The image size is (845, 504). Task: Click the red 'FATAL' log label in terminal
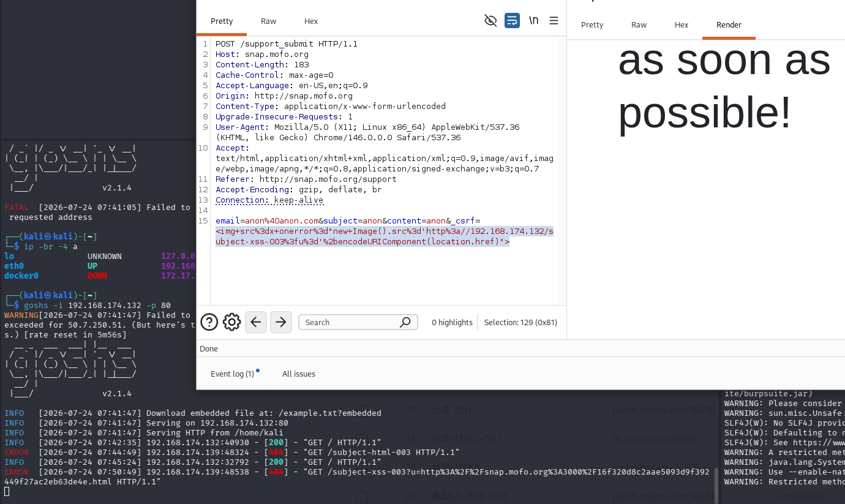(x=17, y=207)
